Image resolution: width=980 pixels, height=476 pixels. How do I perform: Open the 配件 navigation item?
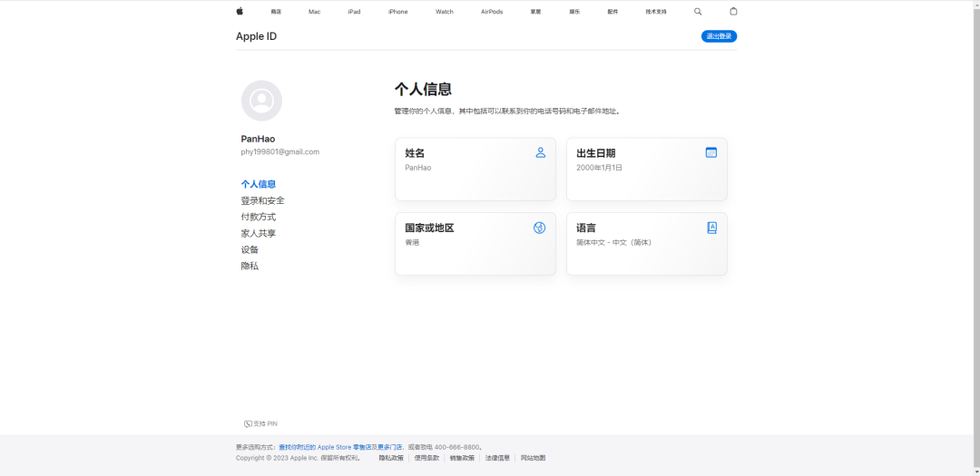coord(612,12)
